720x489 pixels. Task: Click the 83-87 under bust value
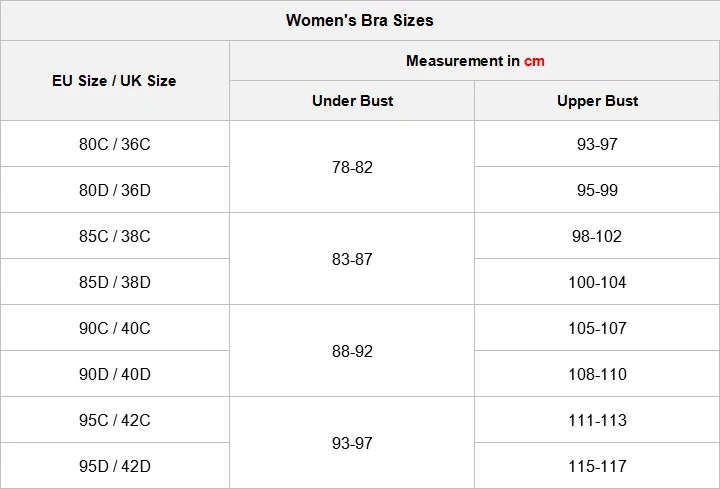pyautogui.click(x=352, y=259)
